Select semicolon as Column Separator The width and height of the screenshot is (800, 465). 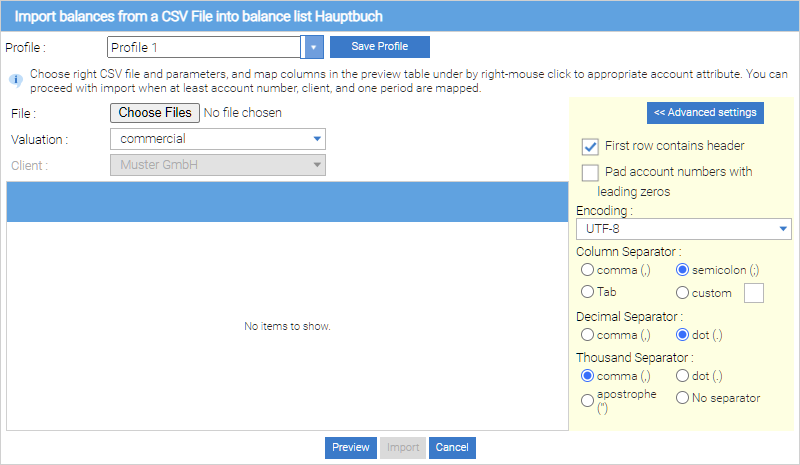683,269
